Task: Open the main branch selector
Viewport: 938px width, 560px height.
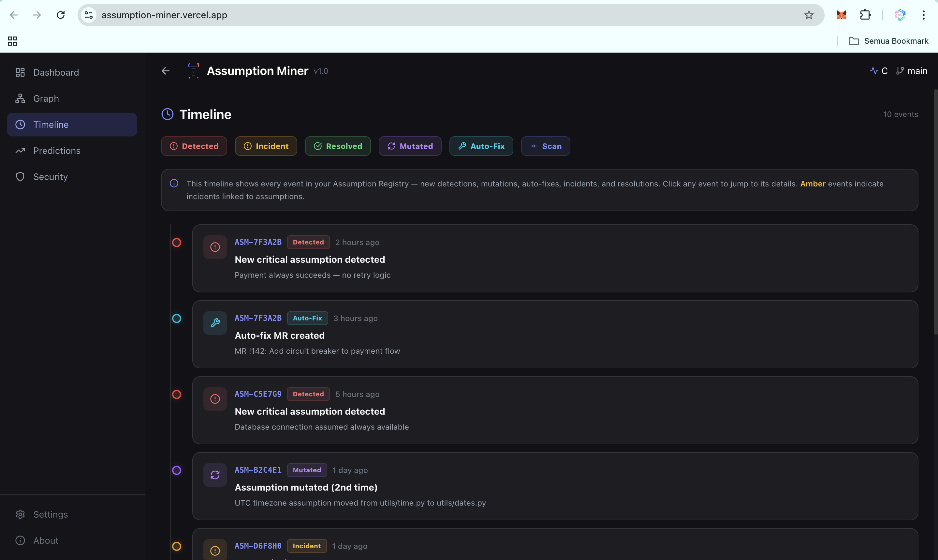Action: click(x=912, y=71)
